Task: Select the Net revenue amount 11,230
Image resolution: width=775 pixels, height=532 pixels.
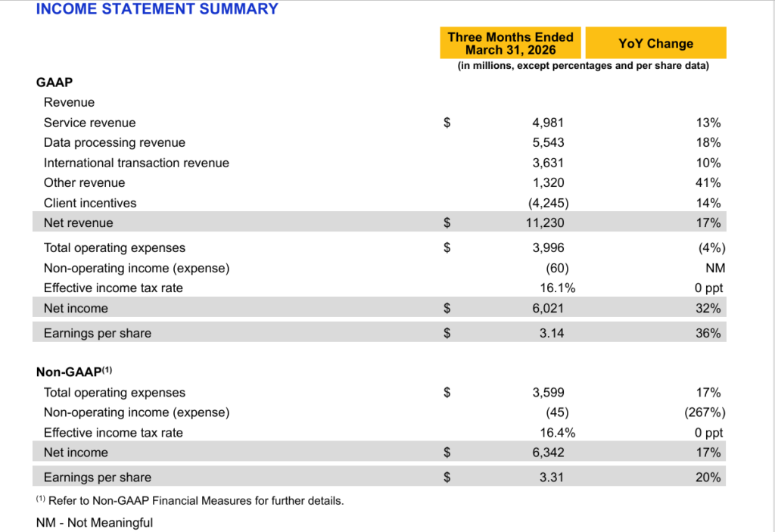Action: pyautogui.click(x=546, y=222)
